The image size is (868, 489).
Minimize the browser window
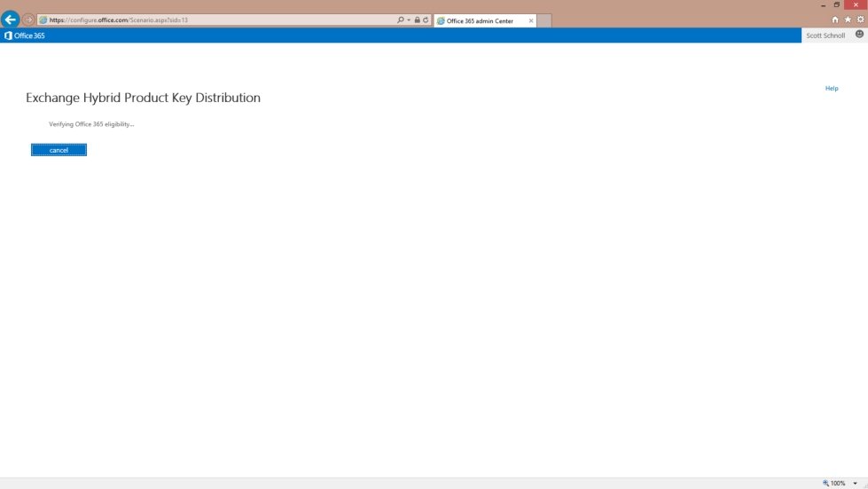pyautogui.click(x=823, y=5)
